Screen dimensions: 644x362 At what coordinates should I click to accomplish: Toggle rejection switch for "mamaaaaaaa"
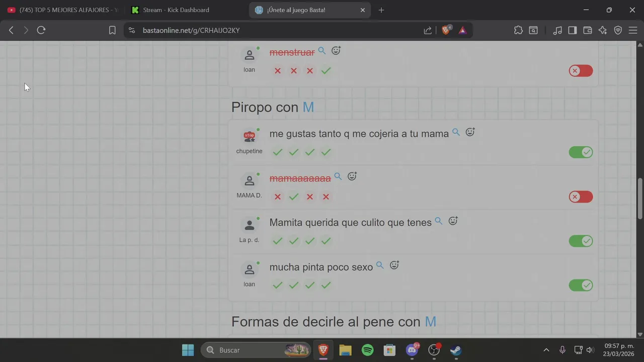[x=581, y=197]
